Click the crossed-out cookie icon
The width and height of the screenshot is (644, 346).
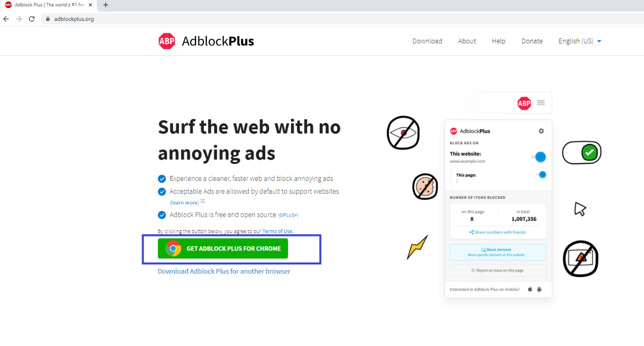coord(425,186)
